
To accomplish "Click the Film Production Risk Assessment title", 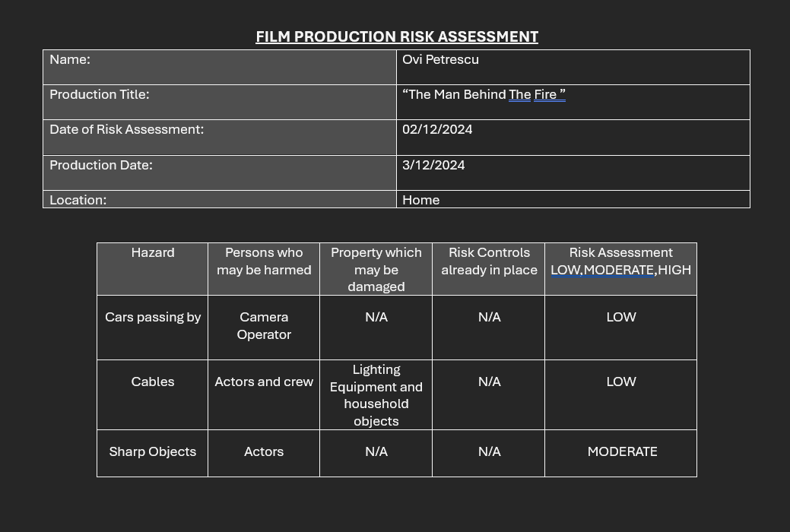I will point(396,36).
